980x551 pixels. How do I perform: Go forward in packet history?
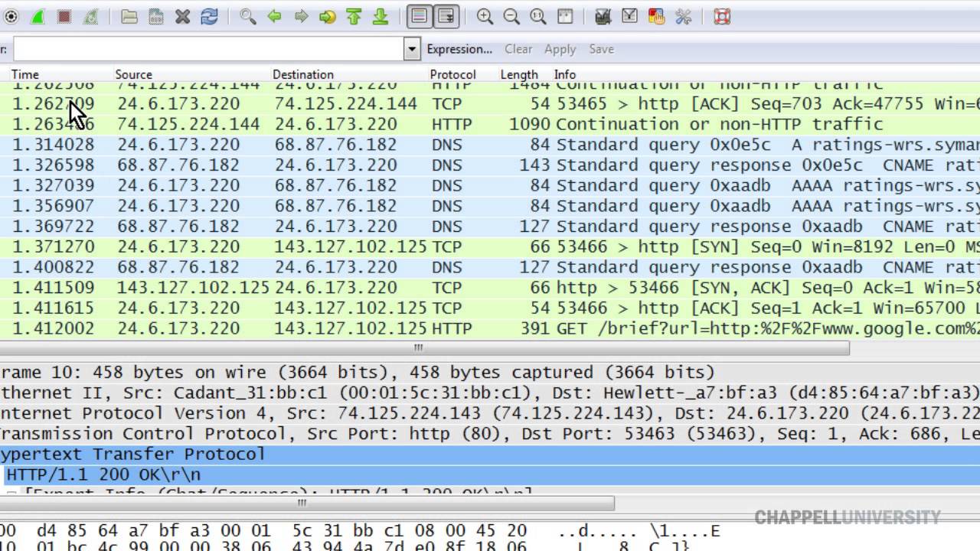301,16
